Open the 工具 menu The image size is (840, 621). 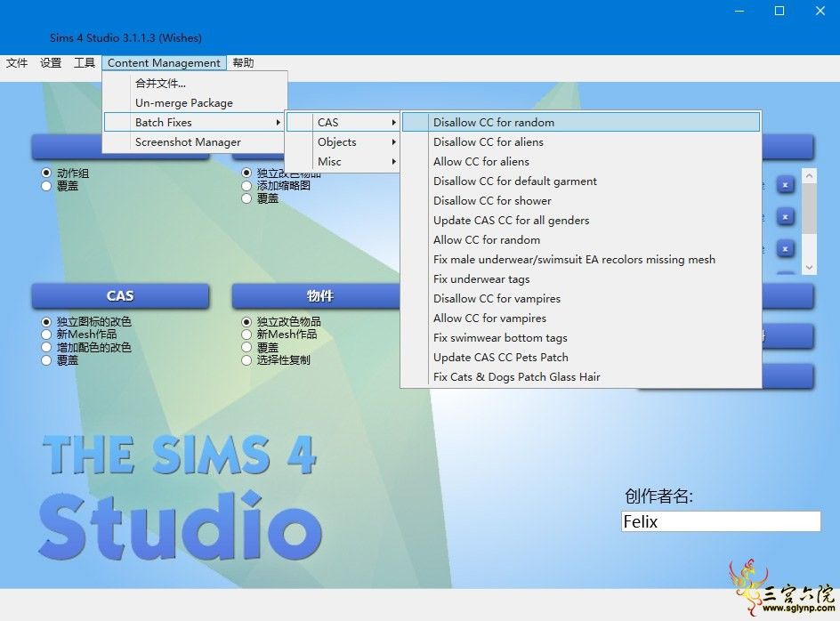click(85, 62)
